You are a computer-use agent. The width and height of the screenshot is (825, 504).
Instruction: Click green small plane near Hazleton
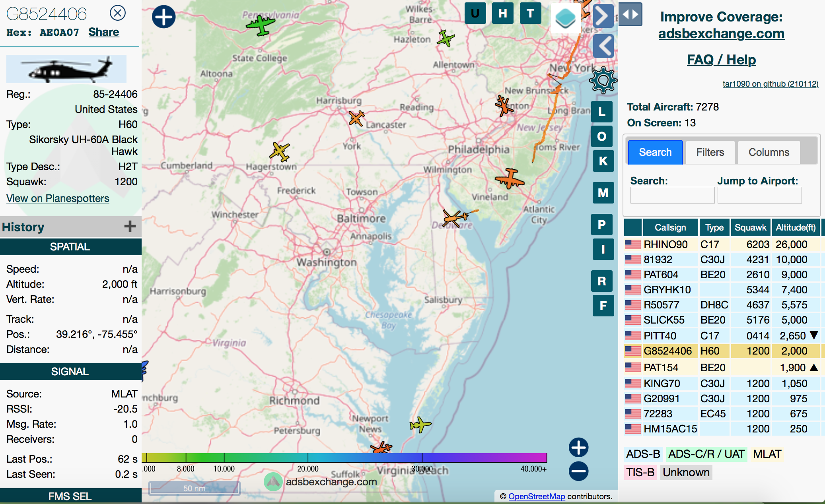tap(446, 39)
